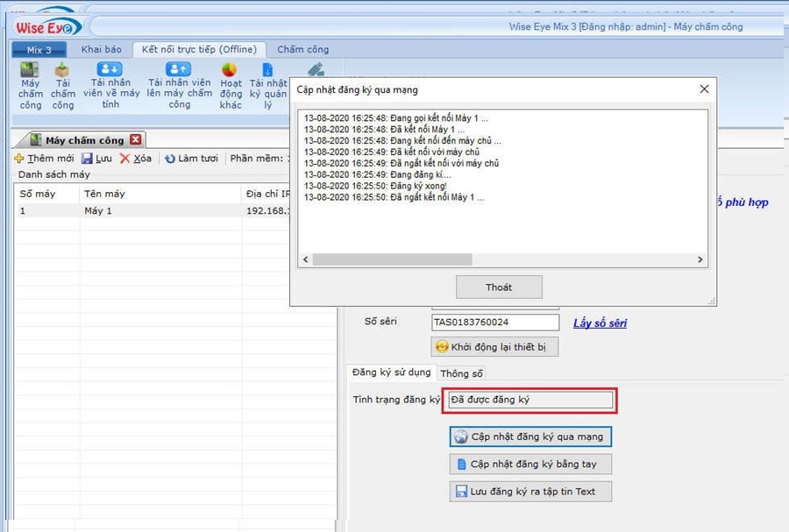Click the Tình trạng đăng ký field
This screenshot has width=789, height=532.
[x=530, y=400]
